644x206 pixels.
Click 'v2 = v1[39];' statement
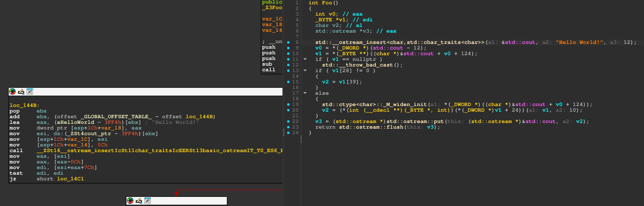point(342,82)
